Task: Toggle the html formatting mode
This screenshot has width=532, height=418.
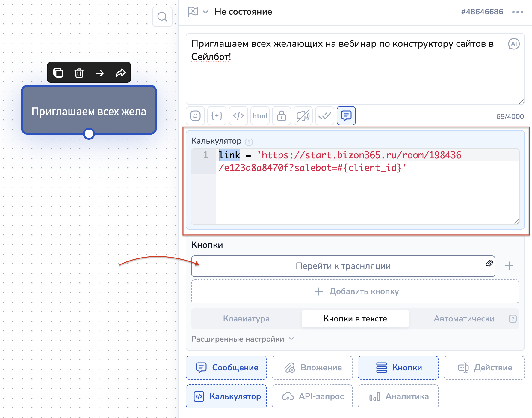Action: point(260,116)
